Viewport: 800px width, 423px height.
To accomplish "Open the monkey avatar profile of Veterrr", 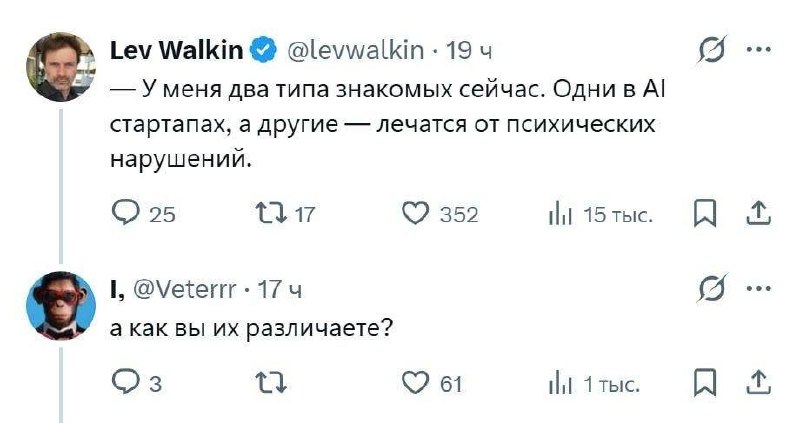I will point(61,306).
